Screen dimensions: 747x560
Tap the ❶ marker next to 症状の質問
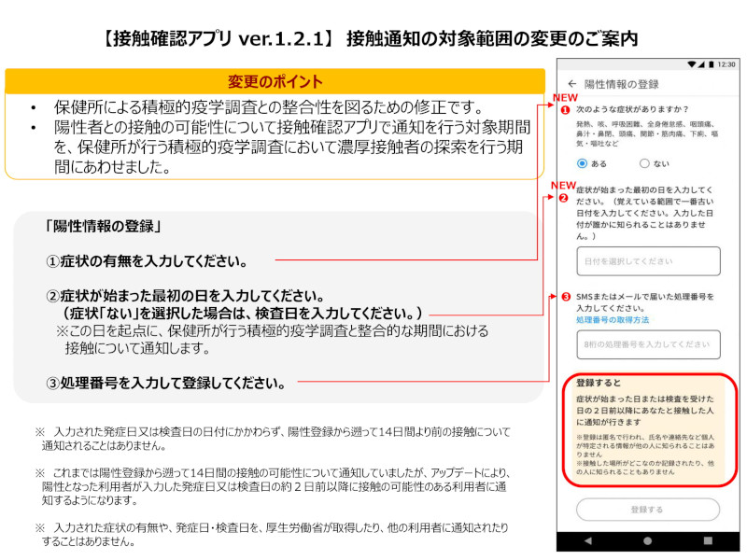[565, 109]
